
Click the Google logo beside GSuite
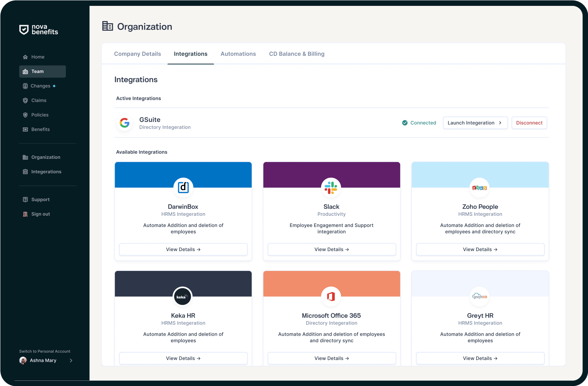pos(125,123)
